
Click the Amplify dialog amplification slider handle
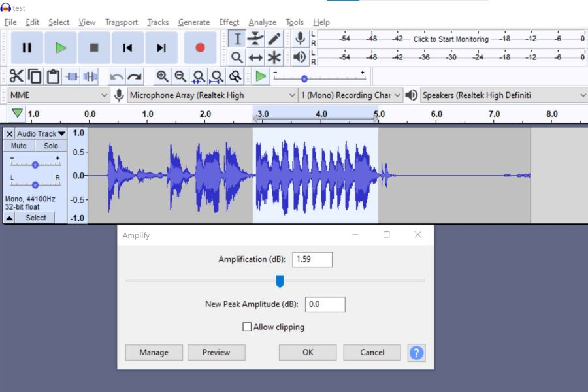tap(280, 282)
